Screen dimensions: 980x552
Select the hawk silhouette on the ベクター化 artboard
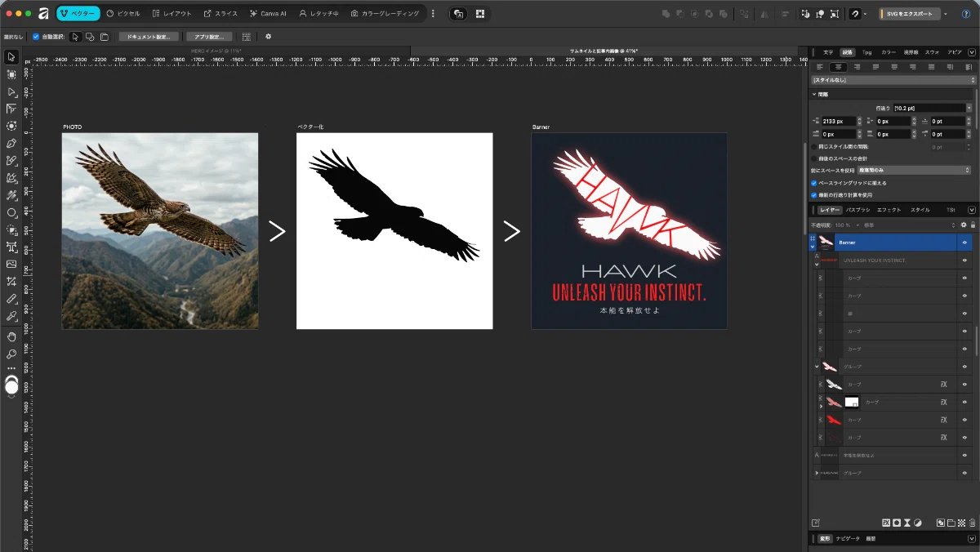394,207
